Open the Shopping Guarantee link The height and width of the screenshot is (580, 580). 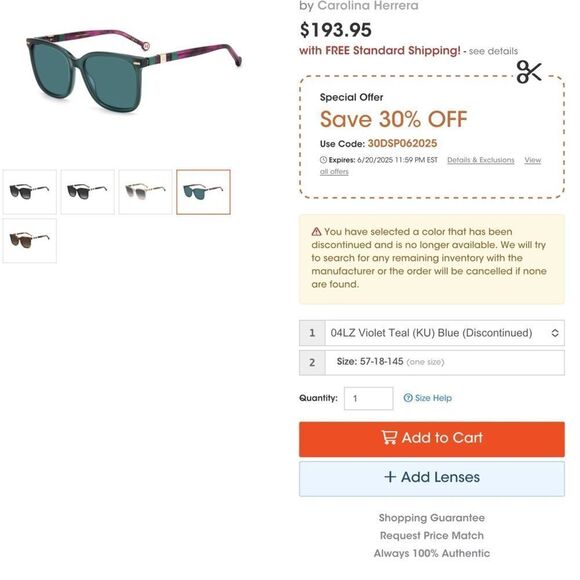(432, 517)
